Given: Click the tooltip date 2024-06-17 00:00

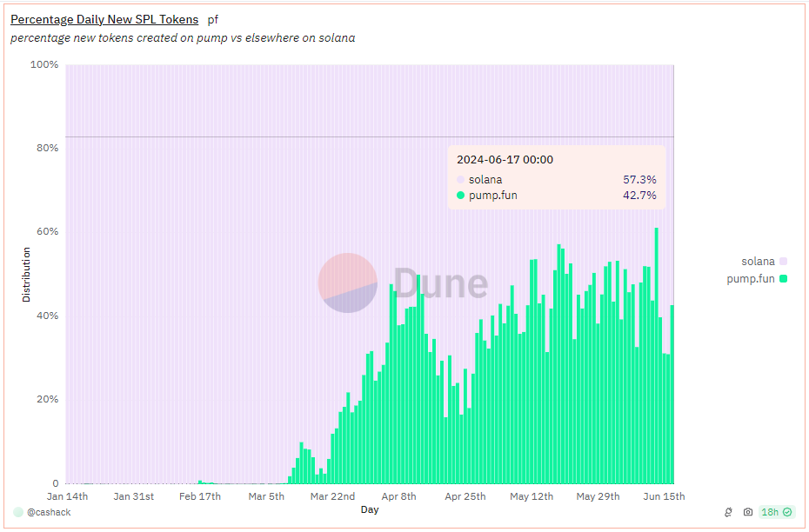Looking at the screenshot, I should click(x=505, y=160).
